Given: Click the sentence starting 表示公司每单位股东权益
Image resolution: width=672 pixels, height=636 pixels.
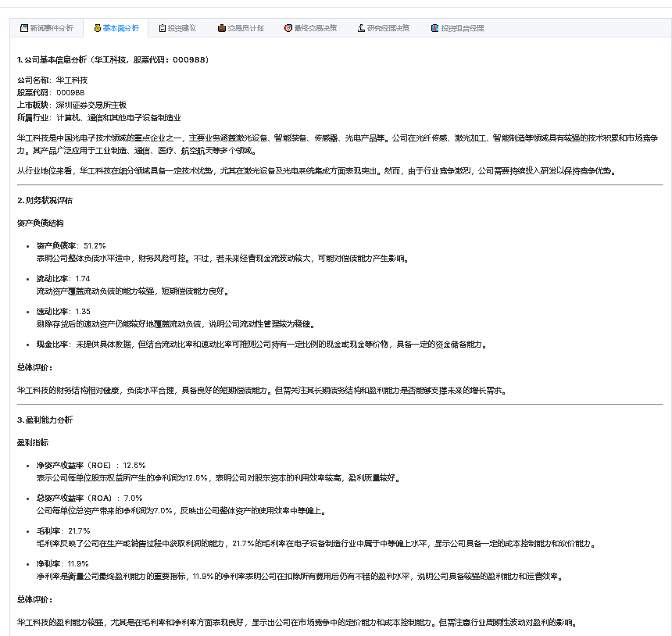Looking at the screenshot, I should [x=219, y=478].
